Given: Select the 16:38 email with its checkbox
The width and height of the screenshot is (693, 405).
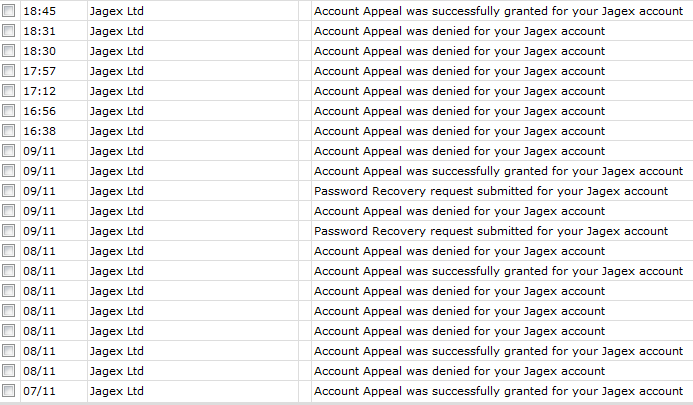Looking at the screenshot, I should point(9,131).
